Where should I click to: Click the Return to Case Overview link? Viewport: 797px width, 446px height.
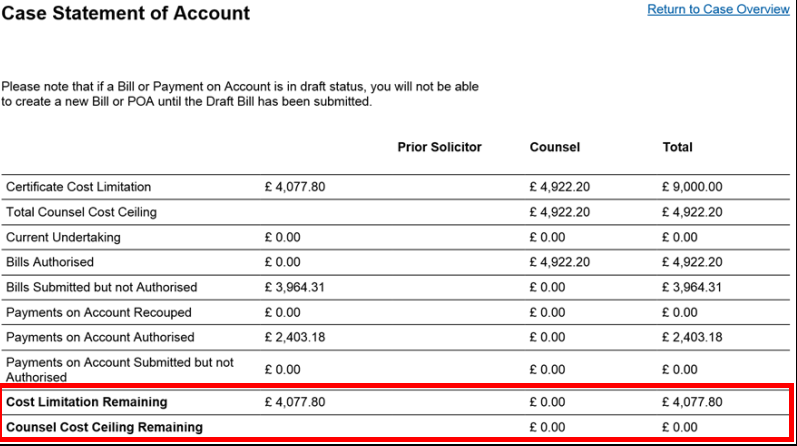click(718, 10)
